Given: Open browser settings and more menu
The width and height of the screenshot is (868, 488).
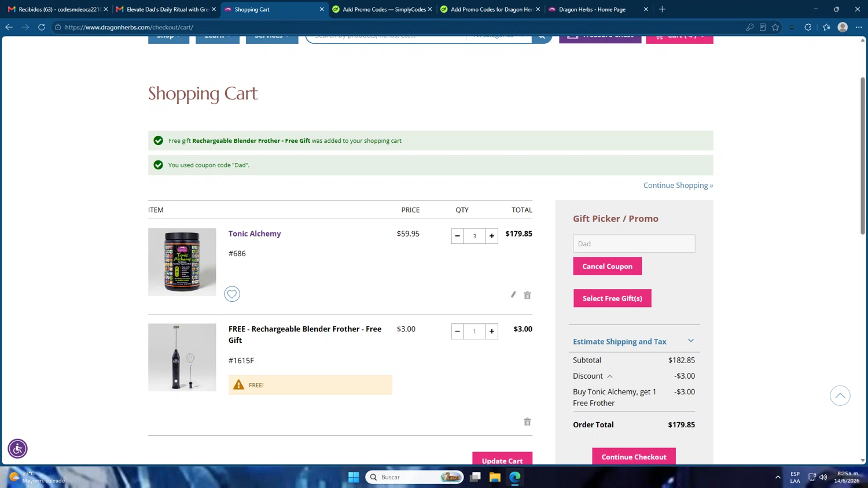Looking at the screenshot, I should 859,27.
